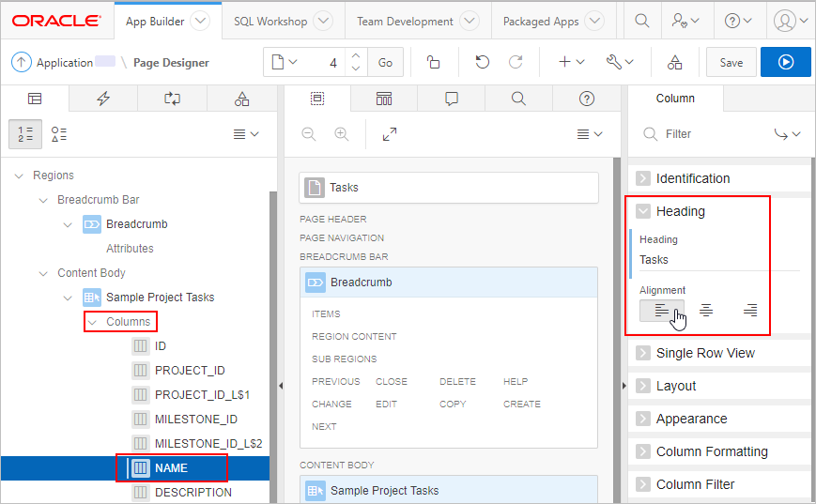Toggle group by processing order
Screen dimensions: 816x504
[25, 134]
